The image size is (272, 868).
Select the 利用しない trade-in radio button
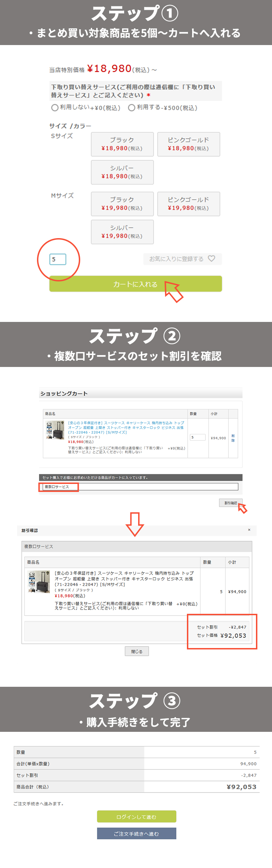55,108
